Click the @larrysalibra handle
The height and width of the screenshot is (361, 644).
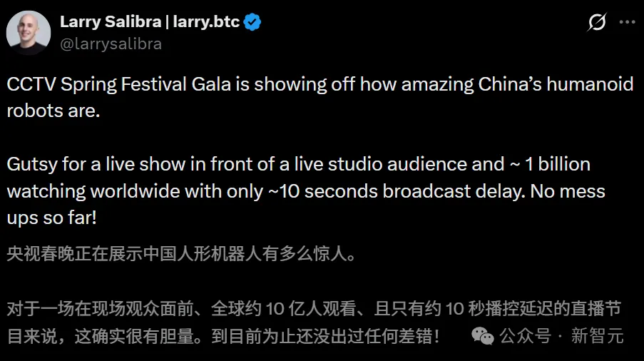pos(111,44)
